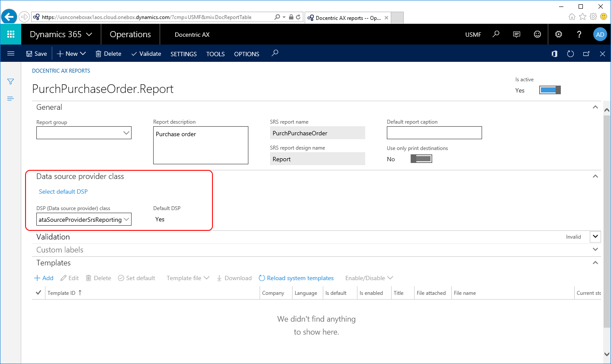Open in Office apps icon
611x364 pixels.
554,54
